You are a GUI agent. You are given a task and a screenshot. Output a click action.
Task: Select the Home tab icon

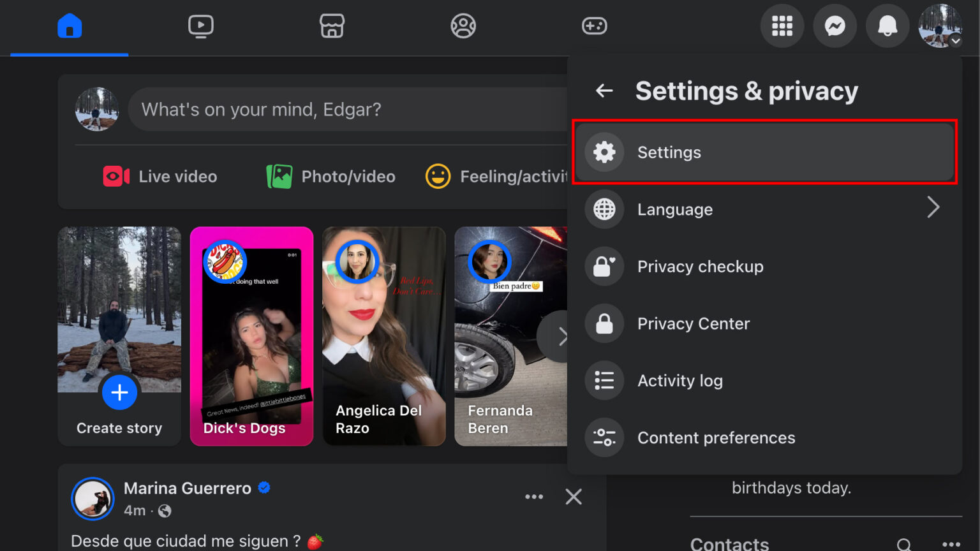click(68, 26)
